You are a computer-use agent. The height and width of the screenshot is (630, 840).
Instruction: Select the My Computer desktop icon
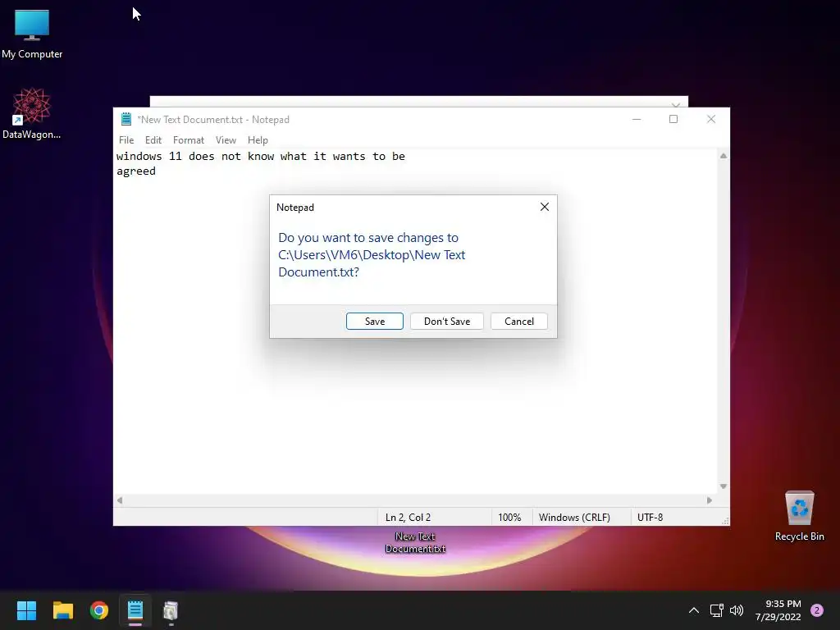click(x=32, y=34)
